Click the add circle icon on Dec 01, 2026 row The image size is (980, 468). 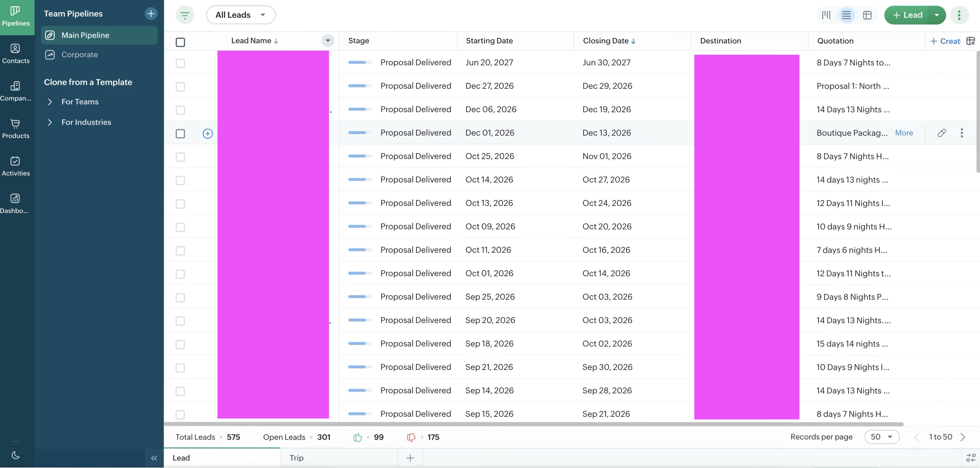click(208, 134)
